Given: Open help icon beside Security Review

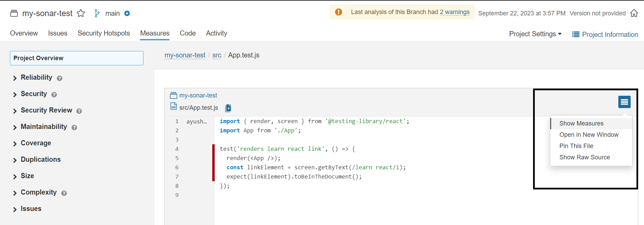Looking at the screenshot, I should click(x=79, y=111).
